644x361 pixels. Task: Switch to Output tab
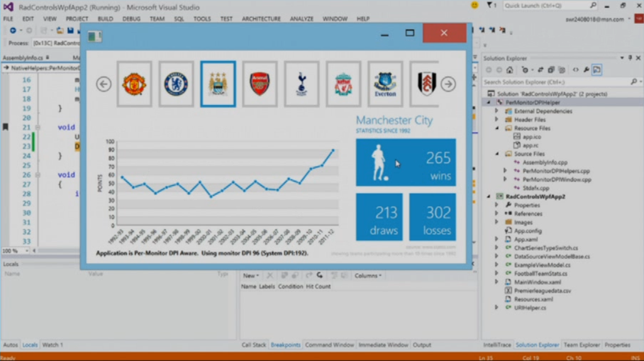coord(422,345)
